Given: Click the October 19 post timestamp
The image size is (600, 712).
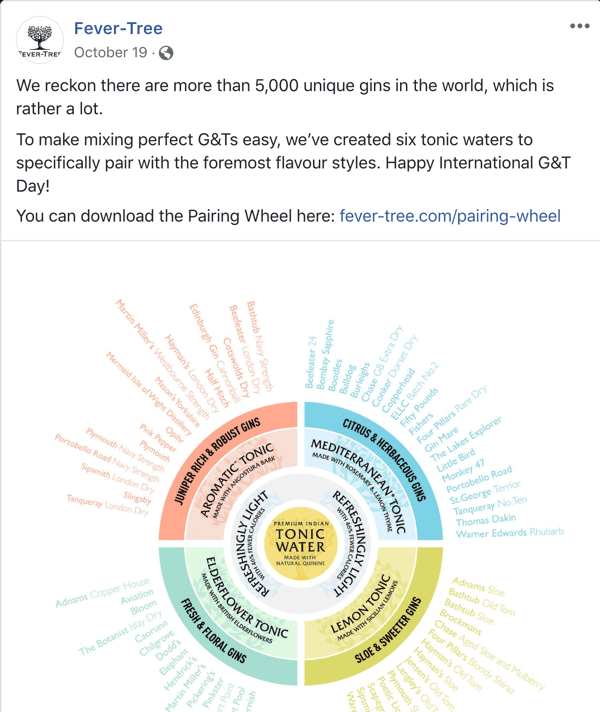Looking at the screenshot, I should point(110,53).
